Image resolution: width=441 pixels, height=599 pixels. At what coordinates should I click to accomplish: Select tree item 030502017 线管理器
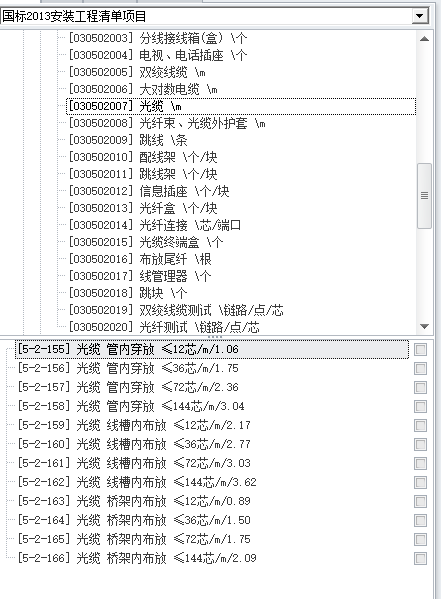coord(140,276)
